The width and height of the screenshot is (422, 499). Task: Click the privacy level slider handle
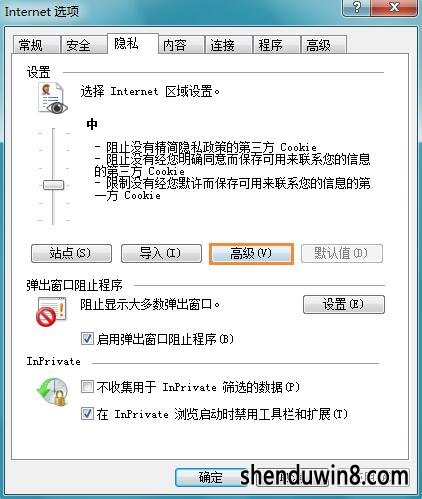click(x=53, y=185)
